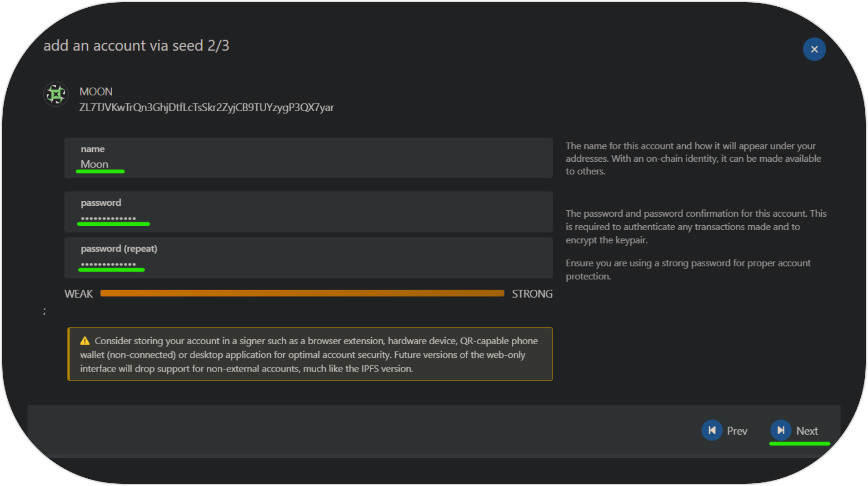
Task: Click the yellow warning triangle icon
Action: pyautogui.click(x=85, y=341)
